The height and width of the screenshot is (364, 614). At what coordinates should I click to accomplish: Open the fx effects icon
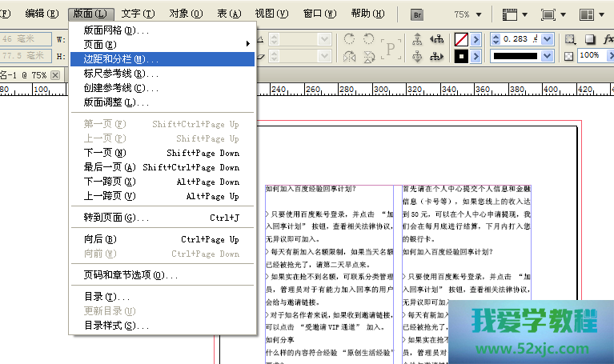pyautogui.click(x=608, y=39)
